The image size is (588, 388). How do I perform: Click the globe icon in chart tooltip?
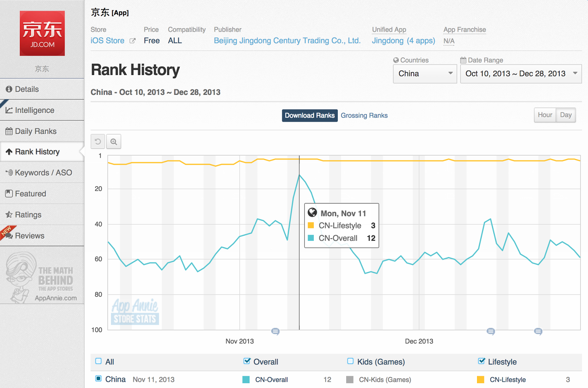coord(312,213)
